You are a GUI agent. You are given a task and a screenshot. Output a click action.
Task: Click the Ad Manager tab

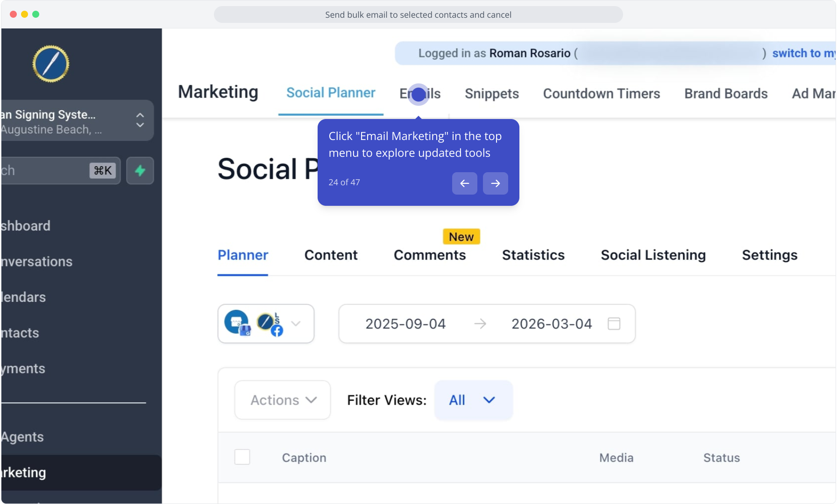click(814, 94)
